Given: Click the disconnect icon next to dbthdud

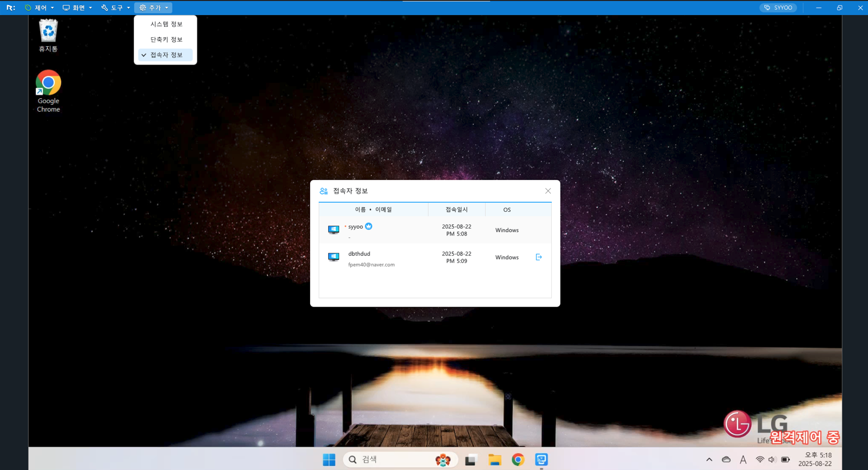Looking at the screenshot, I should tap(539, 257).
